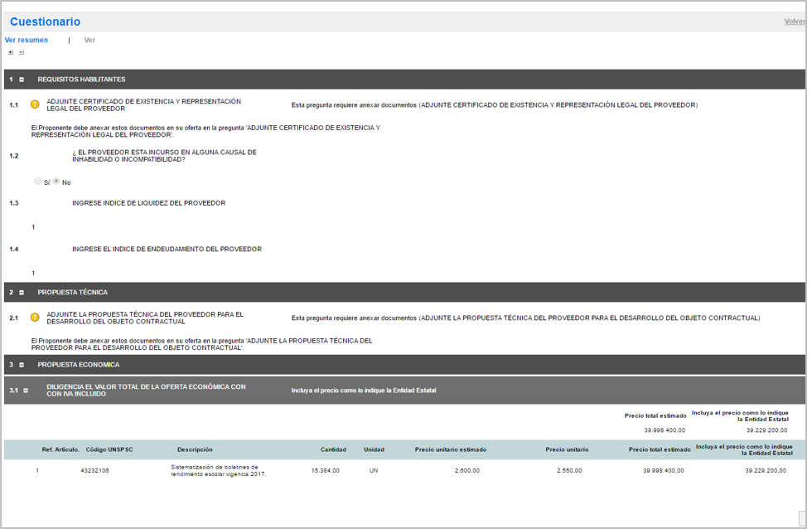
Task: Switch to the 'Ver' tab
Action: (x=89, y=40)
